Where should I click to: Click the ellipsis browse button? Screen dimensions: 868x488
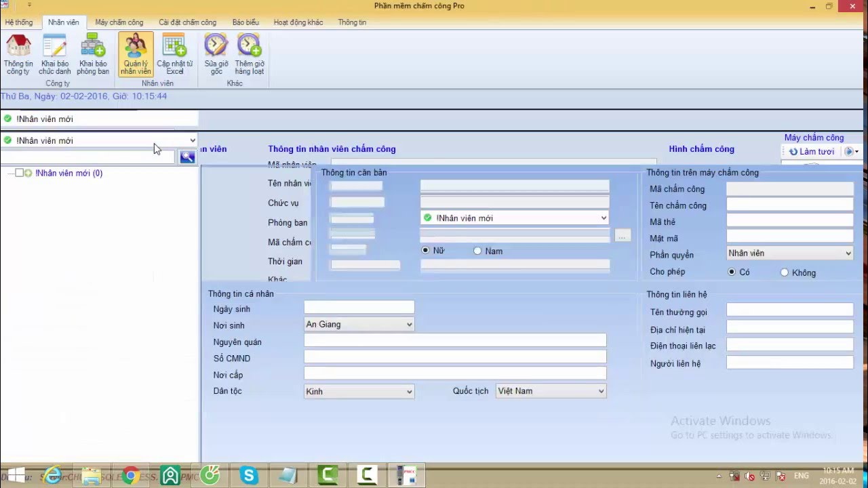[x=623, y=236]
